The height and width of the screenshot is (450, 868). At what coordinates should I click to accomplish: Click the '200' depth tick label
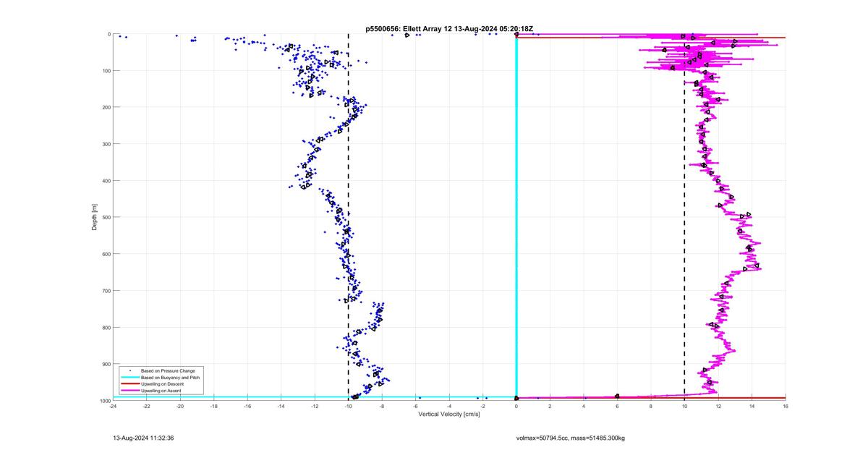(x=105, y=107)
